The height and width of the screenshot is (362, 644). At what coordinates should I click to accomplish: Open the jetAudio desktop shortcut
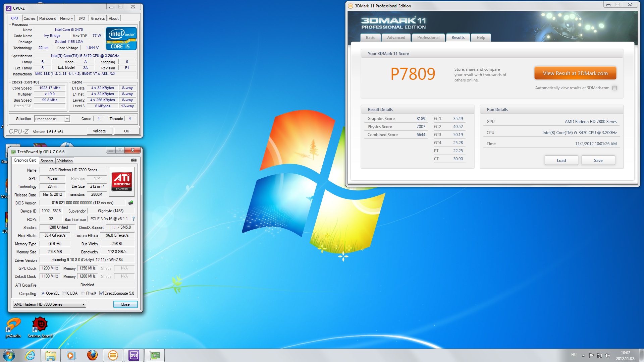click(13, 328)
